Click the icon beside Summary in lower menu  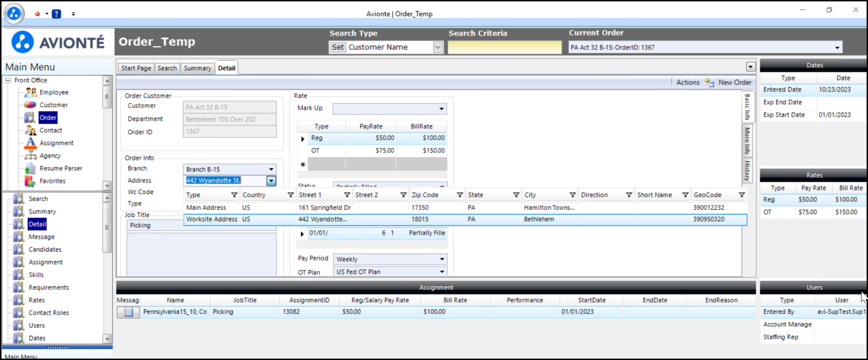(19, 211)
